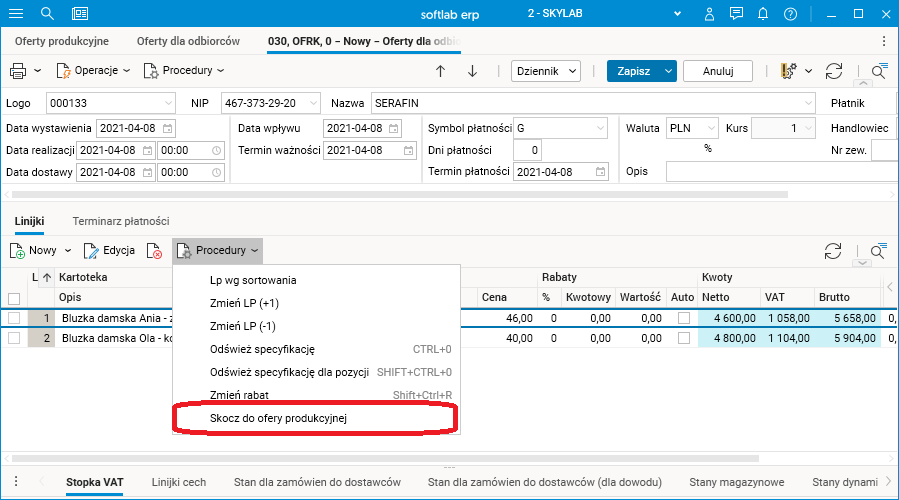
Task: Open the chat messages icon
Action: point(736,14)
